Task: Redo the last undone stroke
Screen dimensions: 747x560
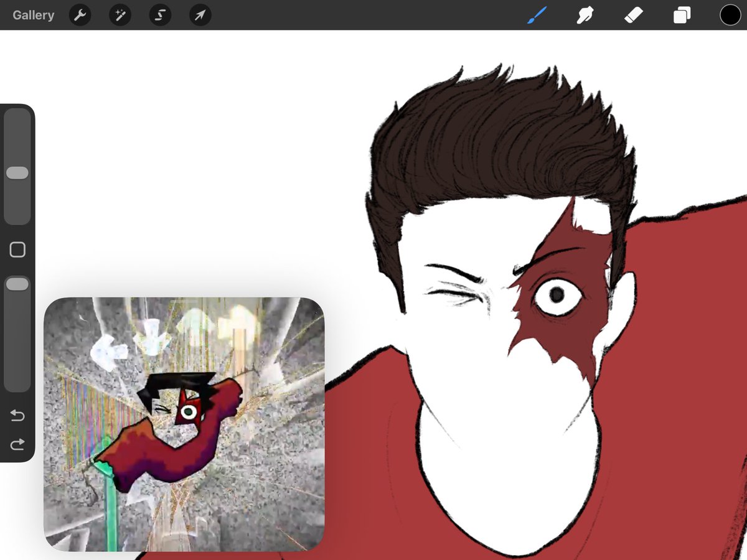Action: pos(17,444)
